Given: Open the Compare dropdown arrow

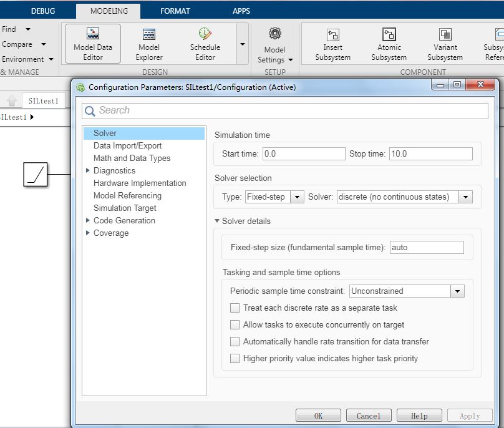Looking at the screenshot, I should pos(44,44).
